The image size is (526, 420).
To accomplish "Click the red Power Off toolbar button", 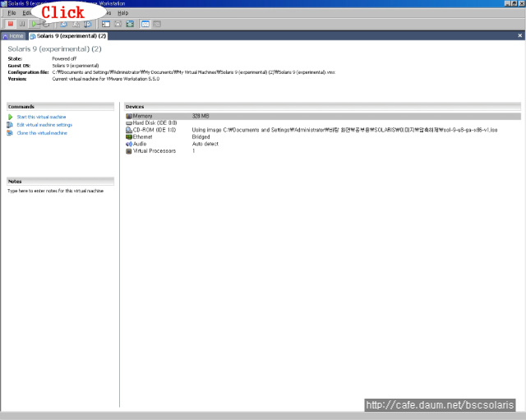I will [11, 24].
